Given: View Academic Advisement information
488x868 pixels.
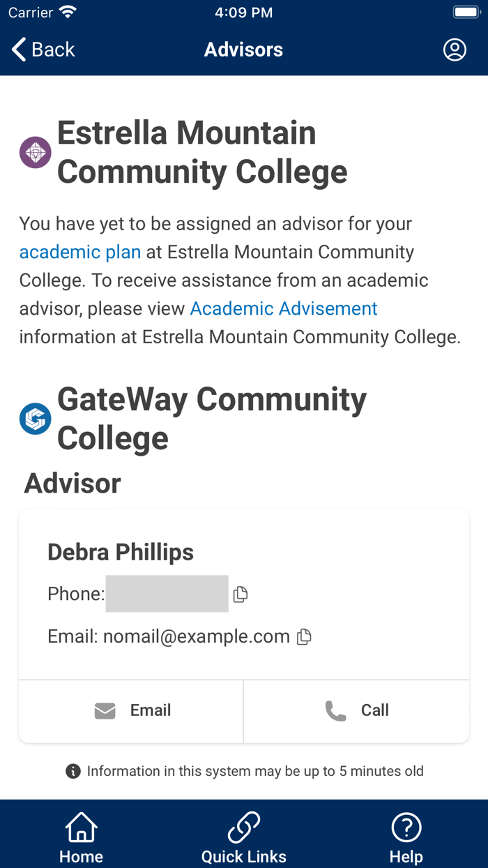Looking at the screenshot, I should click(283, 308).
